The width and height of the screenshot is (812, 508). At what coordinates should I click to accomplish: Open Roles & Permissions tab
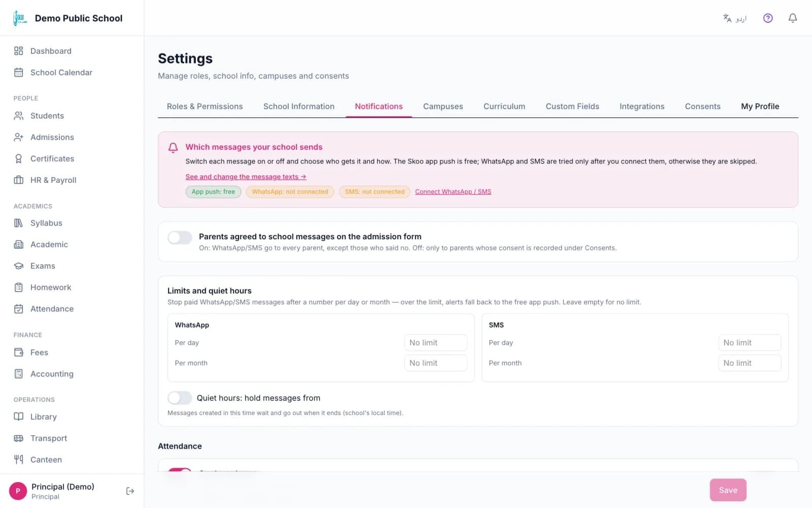[205, 106]
